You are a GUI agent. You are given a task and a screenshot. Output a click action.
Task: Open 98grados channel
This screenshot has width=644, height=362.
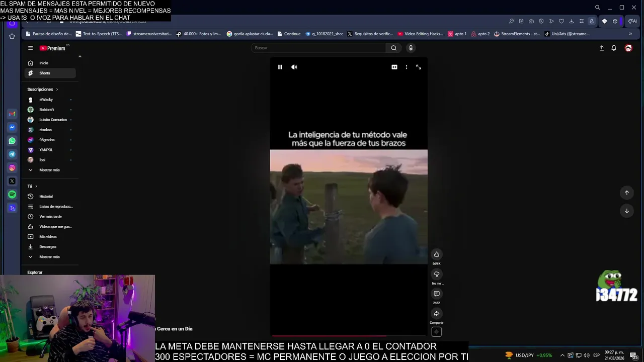[x=50, y=140]
